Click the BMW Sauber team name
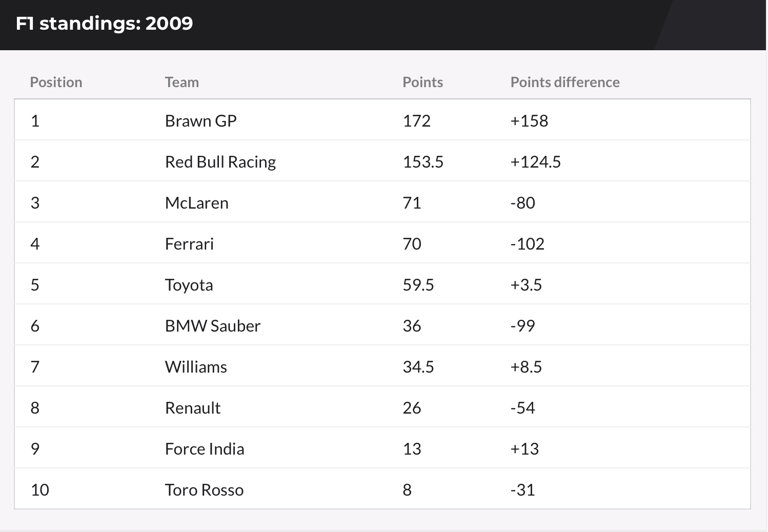 click(x=212, y=326)
